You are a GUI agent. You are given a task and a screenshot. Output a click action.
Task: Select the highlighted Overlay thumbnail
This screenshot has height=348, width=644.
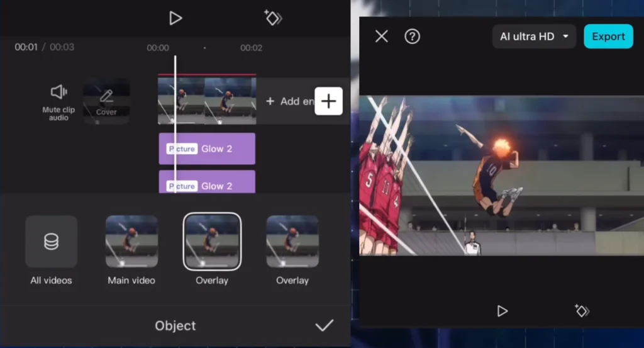(212, 242)
